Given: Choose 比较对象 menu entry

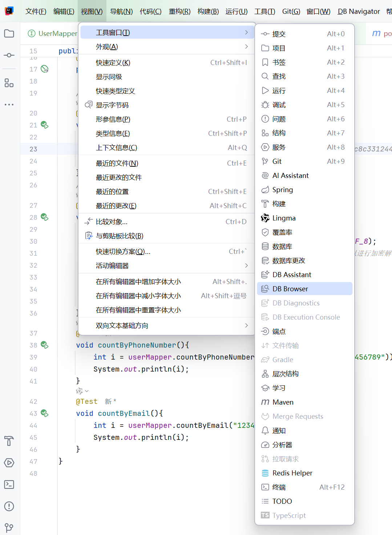Looking at the screenshot, I should [167, 222].
